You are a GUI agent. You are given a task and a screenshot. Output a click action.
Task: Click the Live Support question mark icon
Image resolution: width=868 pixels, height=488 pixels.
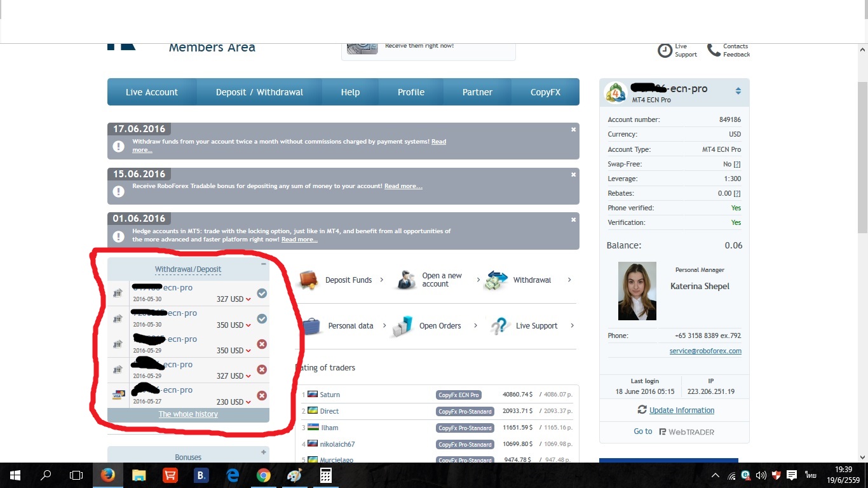point(499,326)
